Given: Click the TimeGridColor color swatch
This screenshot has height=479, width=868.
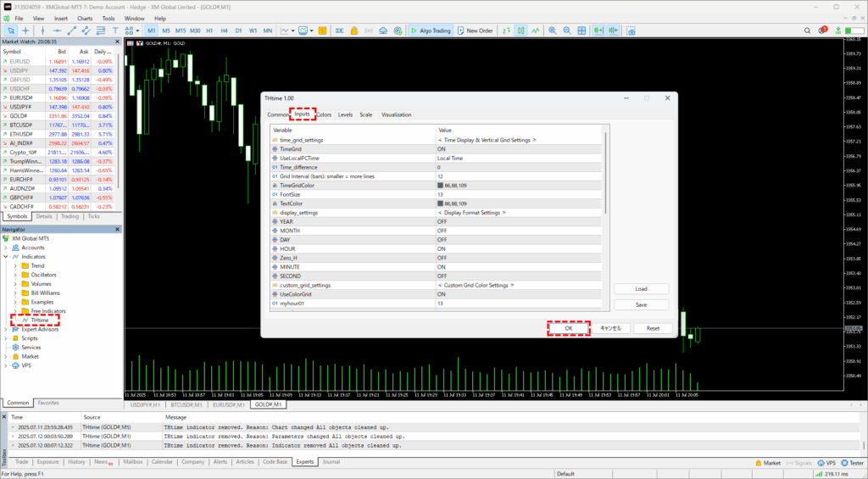Looking at the screenshot, I should 440,186.
